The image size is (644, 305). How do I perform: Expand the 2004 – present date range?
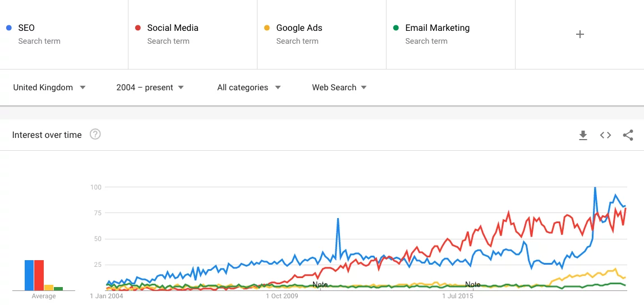click(x=150, y=87)
